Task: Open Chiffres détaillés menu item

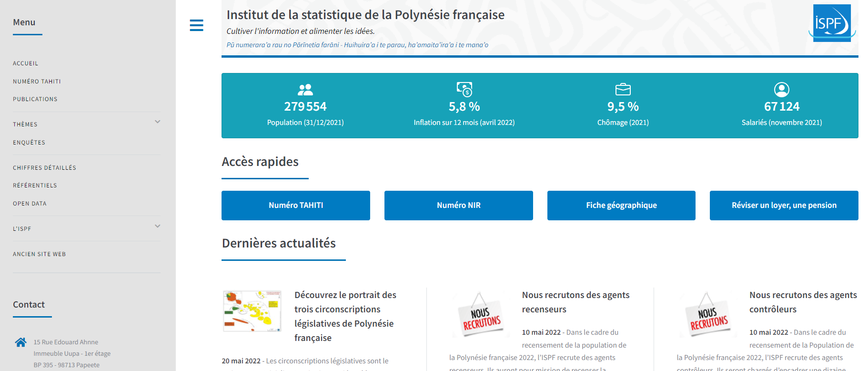Action: coord(44,168)
